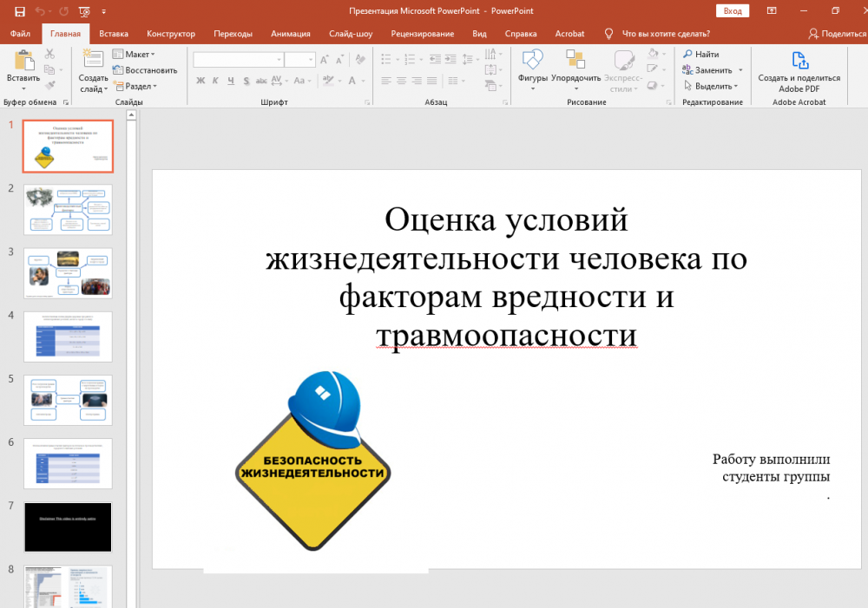Open the font name combo box dropdown
The width and height of the screenshot is (868, 608).
click(x=279, y=60)
